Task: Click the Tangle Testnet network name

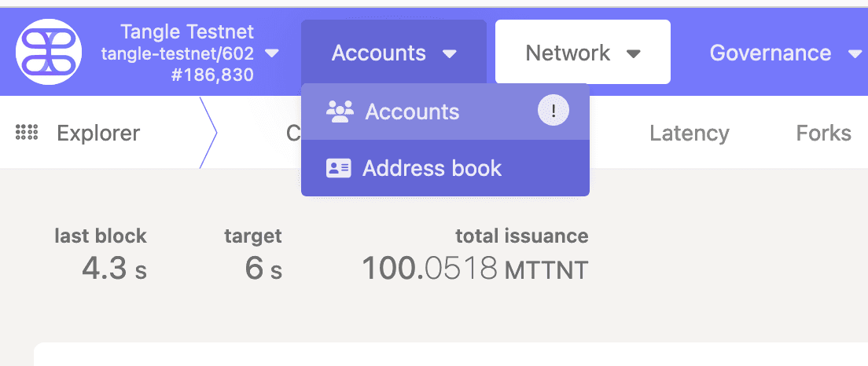Action: click(187, 31)
